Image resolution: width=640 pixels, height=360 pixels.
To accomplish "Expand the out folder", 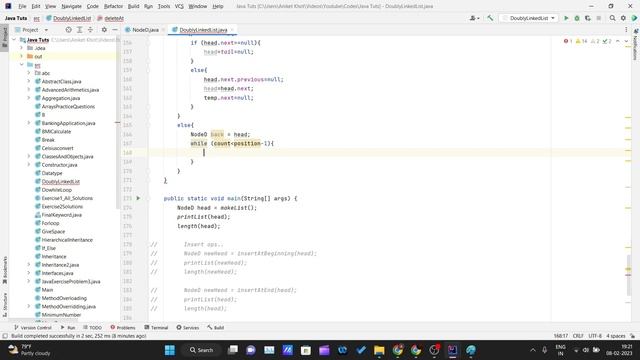I will click(x=22, y=56).
